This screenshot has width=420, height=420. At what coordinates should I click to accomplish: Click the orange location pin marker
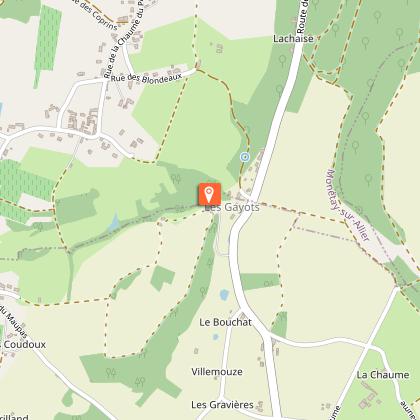tap(210, 194)
